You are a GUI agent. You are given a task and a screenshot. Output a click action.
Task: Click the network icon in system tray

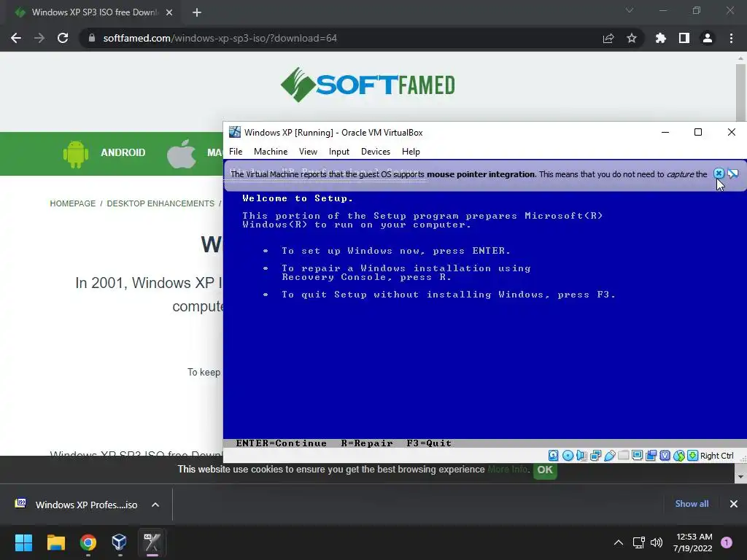click(x=638, y=542)
